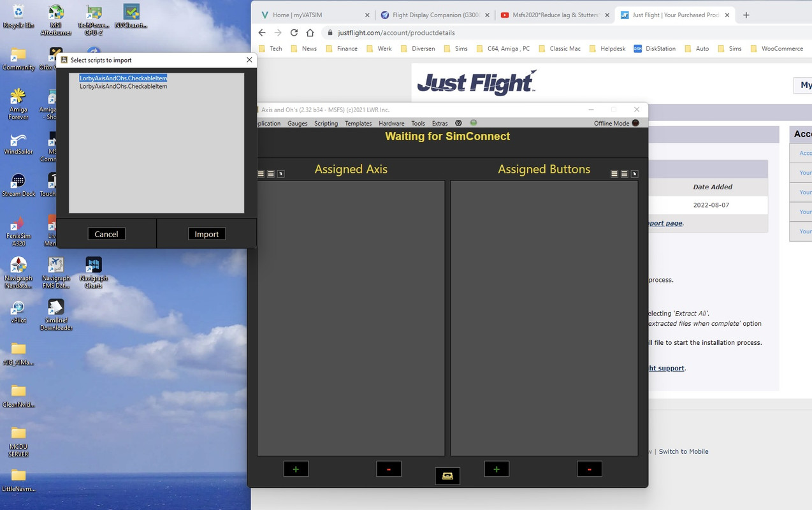
Task: Open the Extras menu
Action: [440, 124]
